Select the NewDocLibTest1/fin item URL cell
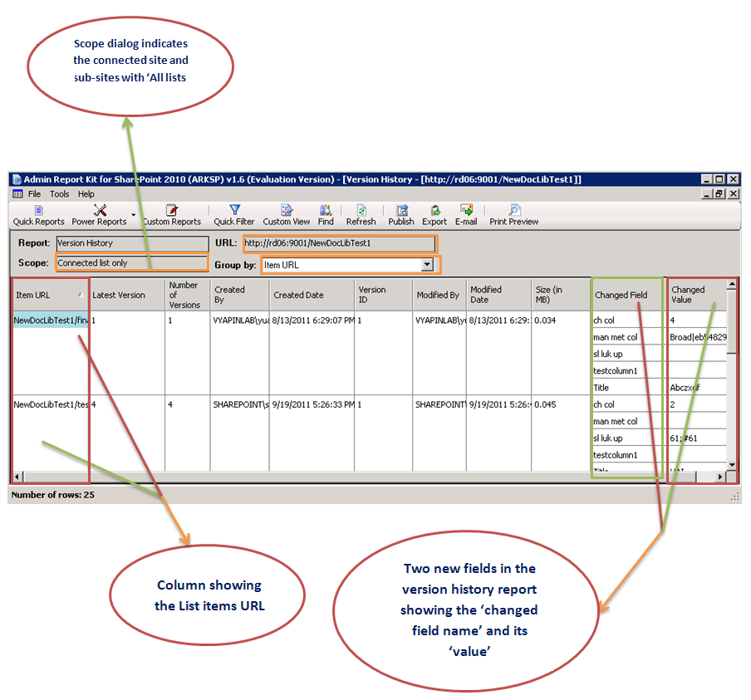Viewport: 751px width, 700px height. pos(51,321)
